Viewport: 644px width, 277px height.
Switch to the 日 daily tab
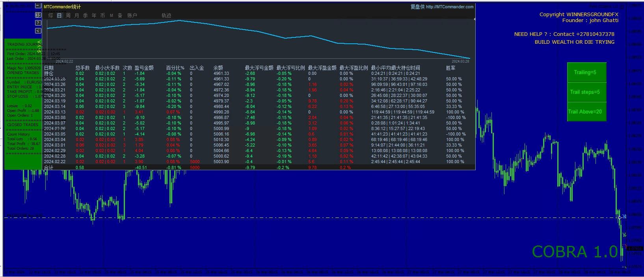point(59,15)
